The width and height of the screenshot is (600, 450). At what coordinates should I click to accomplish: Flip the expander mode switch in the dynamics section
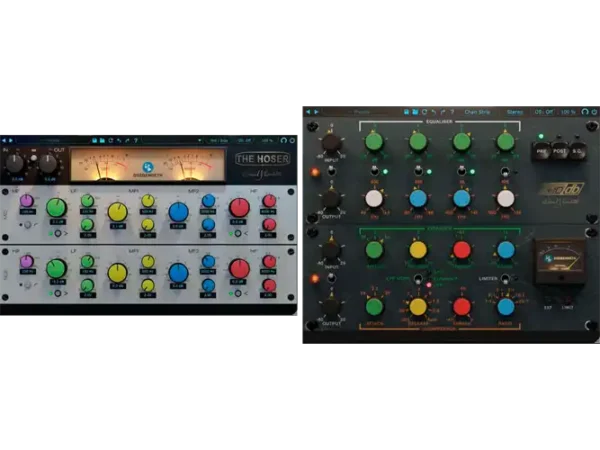pyautogui.click(x=419, y=279)
